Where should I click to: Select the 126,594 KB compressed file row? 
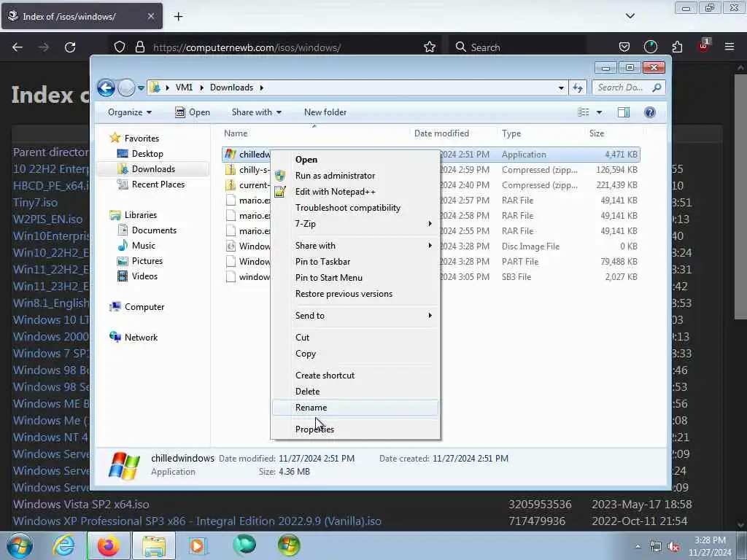click(431, 170)
